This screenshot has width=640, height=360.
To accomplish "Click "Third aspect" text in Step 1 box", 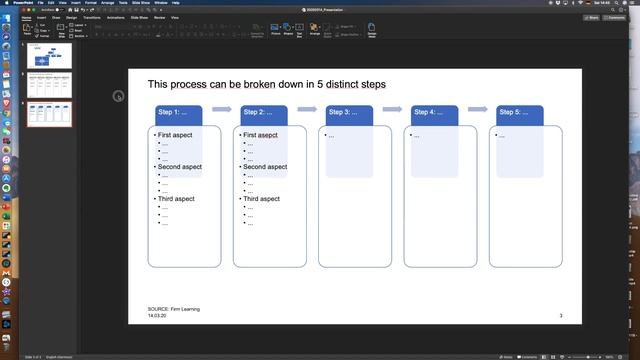I will coord(176,198).
